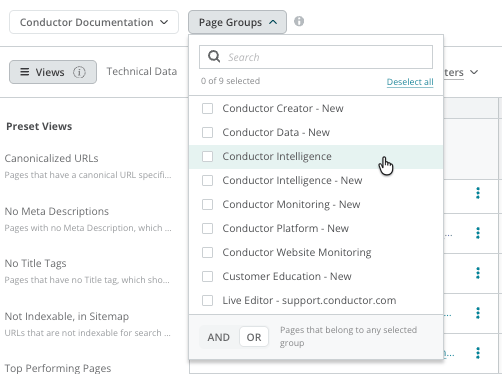Select the Conductor Website Monitoring checkbox

[207, 252]
